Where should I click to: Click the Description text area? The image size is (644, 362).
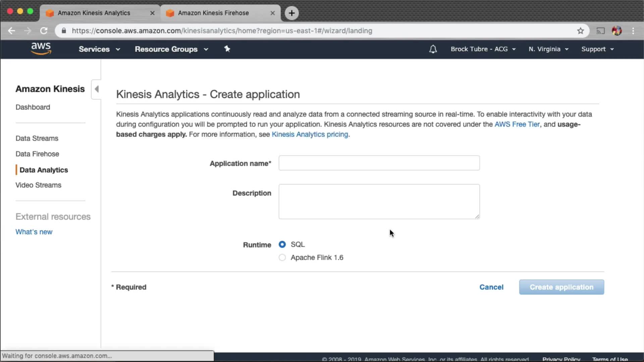coord(379,201)
